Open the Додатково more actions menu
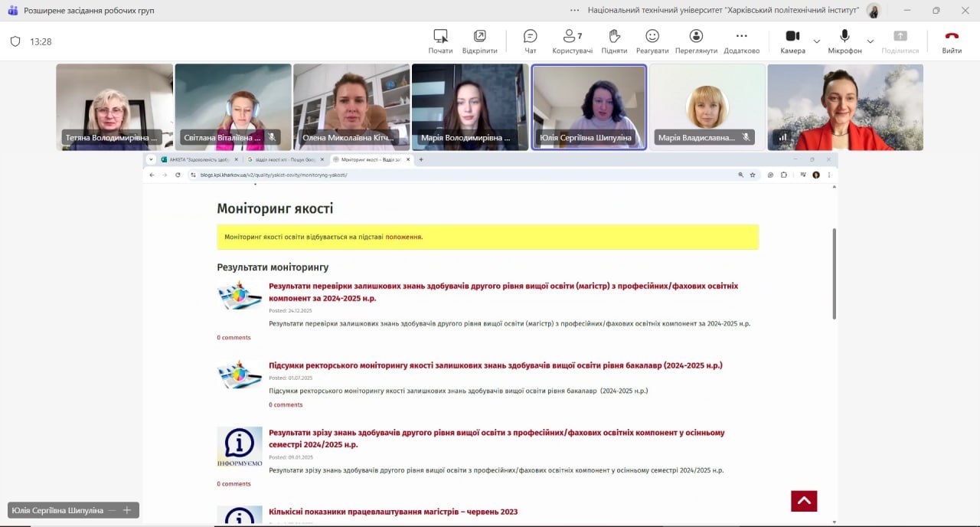Viewport: 980px width, 527px height. click(741, 37)
